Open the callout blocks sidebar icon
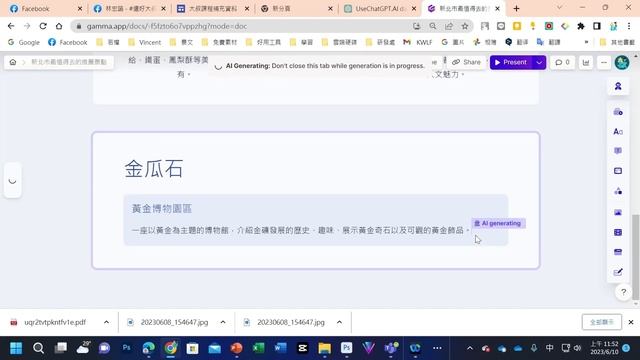 (618, 151)
